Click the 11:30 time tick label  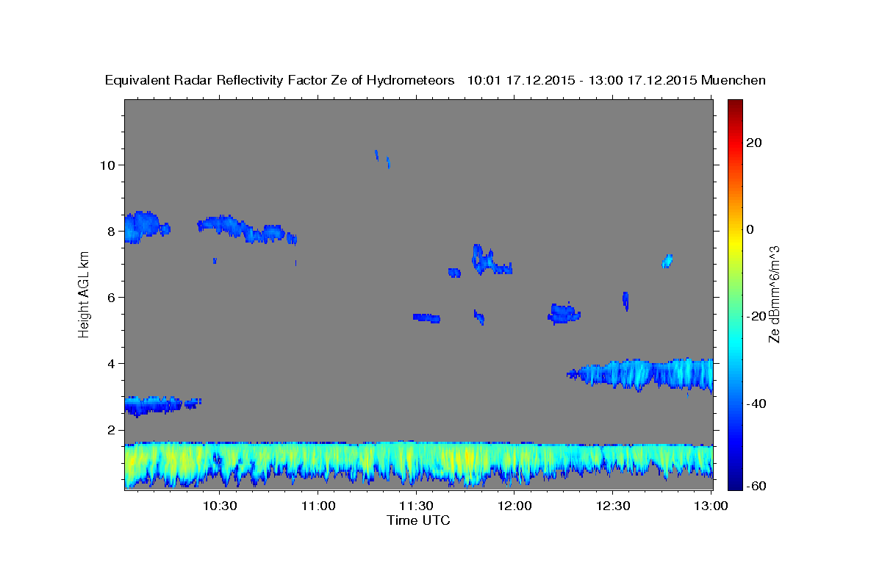pos(416,506)
